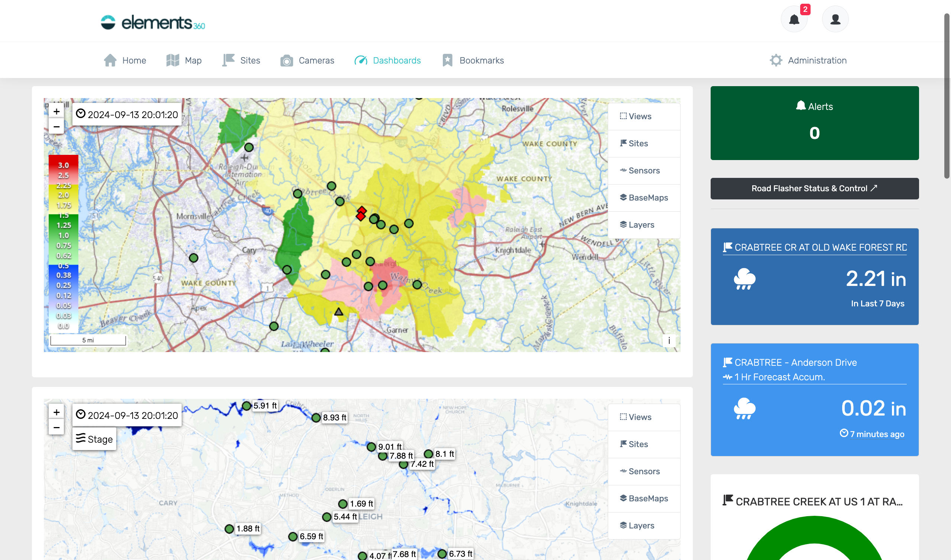Image resolution: width=951 pixels, height=560 pixels.
Task: Click the rainfall color scale legend
Action: click(64, 244)
